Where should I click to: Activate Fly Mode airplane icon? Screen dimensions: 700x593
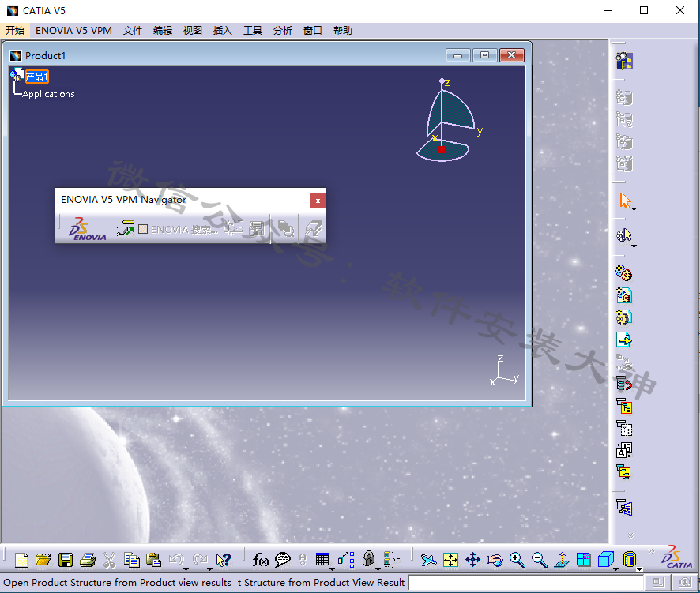click(x=428, y=560)
